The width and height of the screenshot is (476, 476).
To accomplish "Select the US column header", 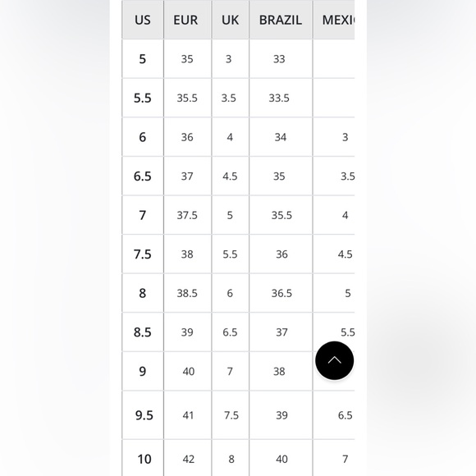I will click(x=143, y=20).
